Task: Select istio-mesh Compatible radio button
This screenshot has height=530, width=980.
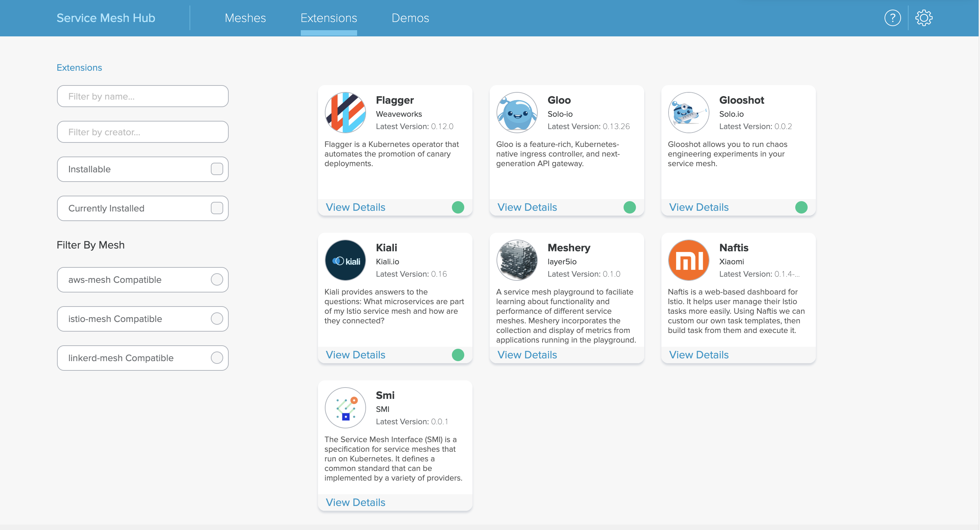Action: pyautogui.click(x=217, y=319)
